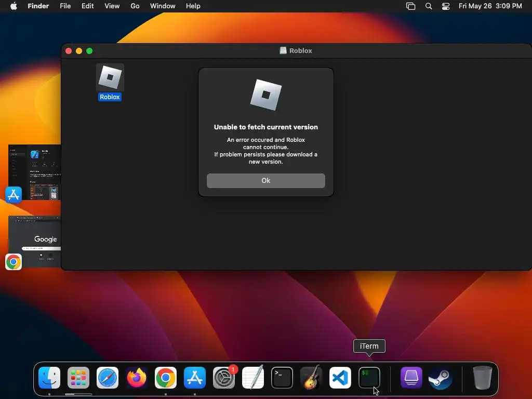Open the Go menu

135,6
